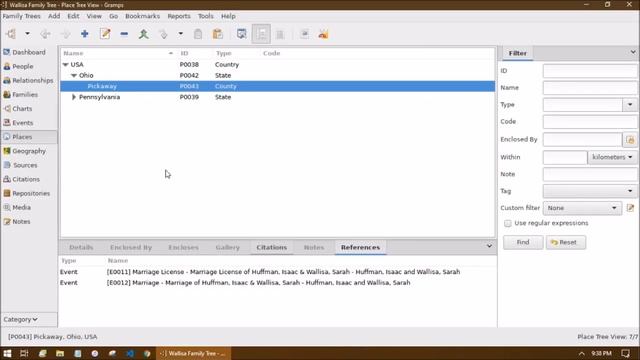Click the tag toolbar icon
This screenshot has height=360, width=640.
(x=163, y=34)
